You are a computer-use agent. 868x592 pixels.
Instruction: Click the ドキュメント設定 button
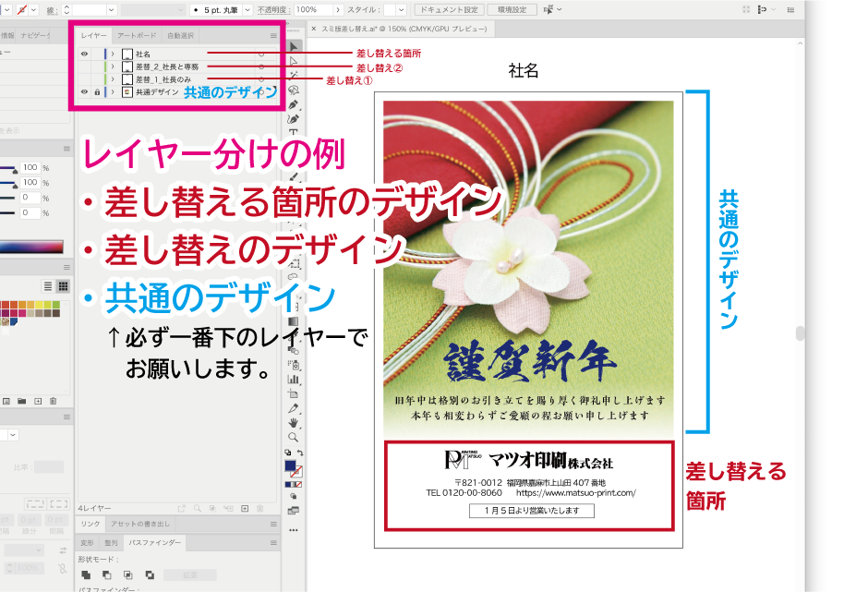(449, 9)
